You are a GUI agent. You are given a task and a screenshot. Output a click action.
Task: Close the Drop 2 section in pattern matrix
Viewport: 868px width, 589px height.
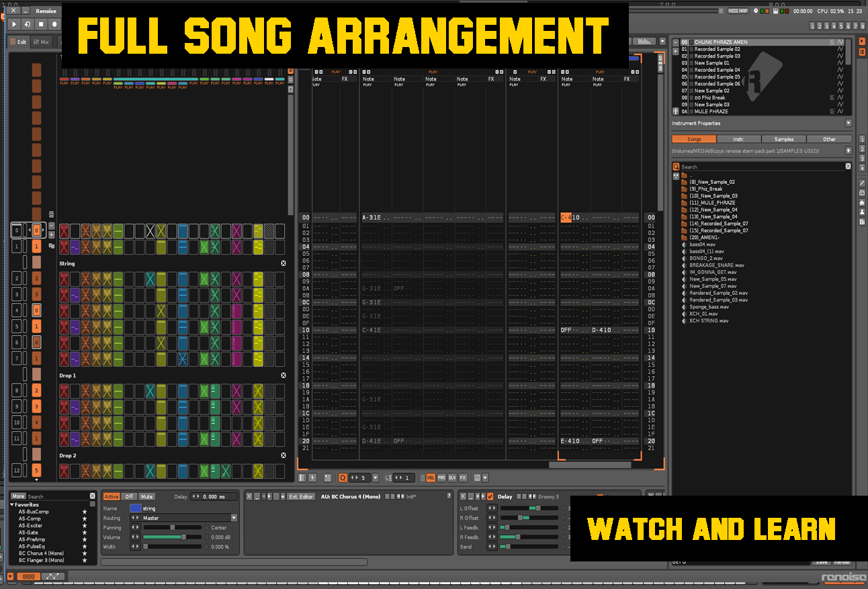pos(284,456)
